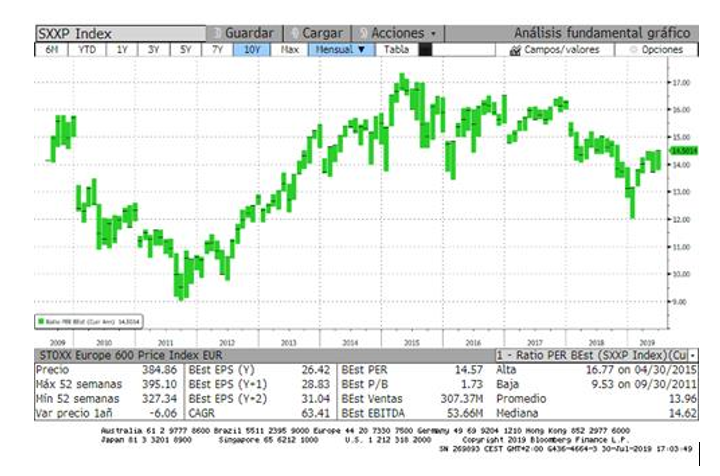Image resolution: width=720 pixels, height=476 pixels.
Task: Click the Alta value 16.77 on 04/30/2015
Action: click(641, 370)
